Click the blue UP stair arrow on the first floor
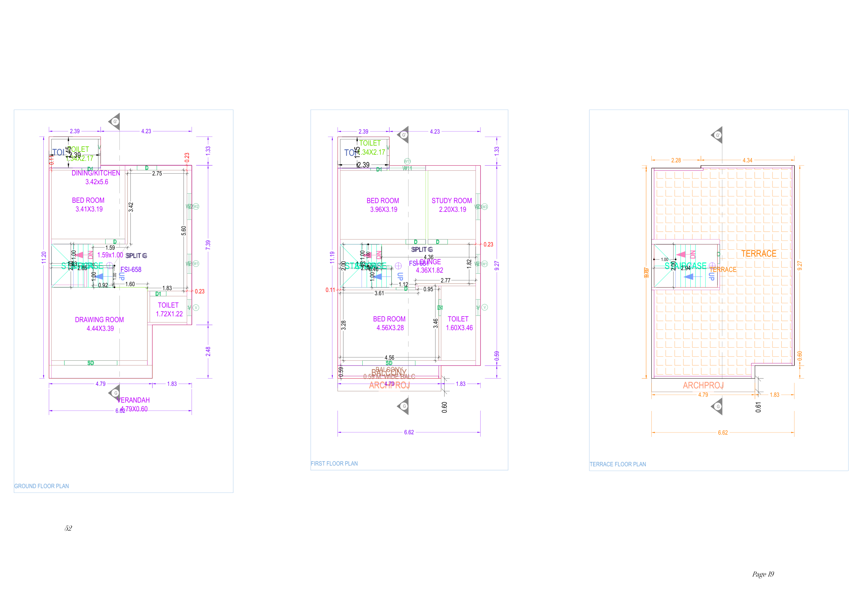Viewport: 868px width, 613px height. tap(378, 276)
